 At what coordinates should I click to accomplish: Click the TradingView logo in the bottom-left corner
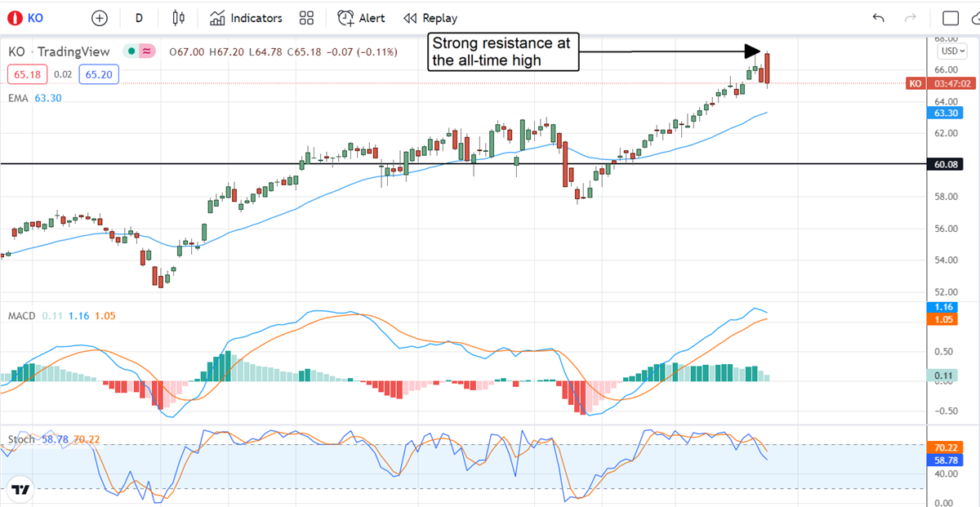coord(21,491)
